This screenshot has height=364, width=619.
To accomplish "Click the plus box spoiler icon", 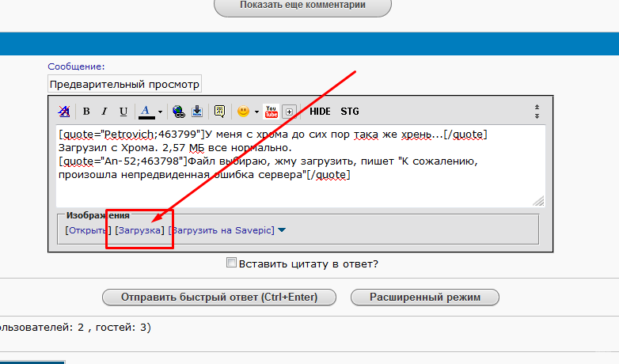I will click(289, 112).
